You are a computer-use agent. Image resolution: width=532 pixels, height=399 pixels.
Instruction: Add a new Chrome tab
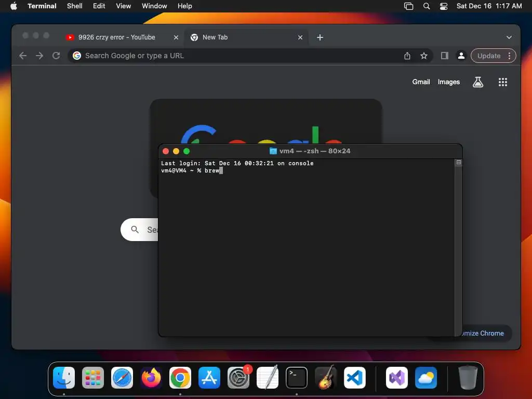coord(320,37)
